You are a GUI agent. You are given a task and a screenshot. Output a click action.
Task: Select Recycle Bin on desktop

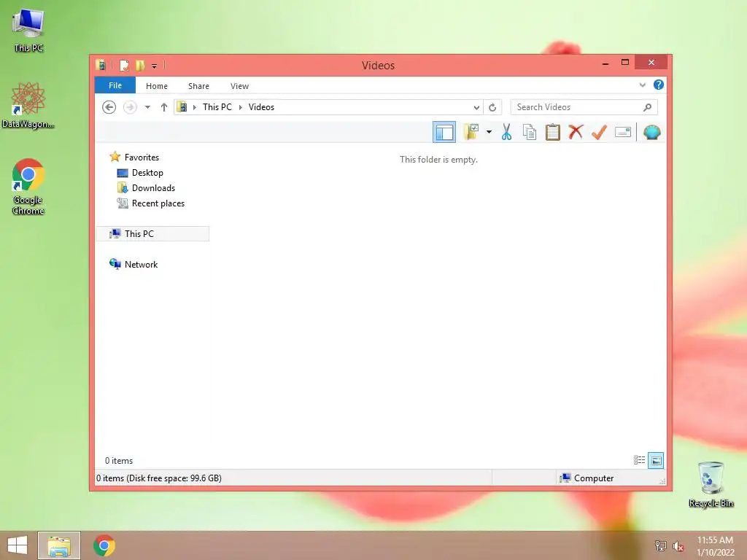711,484
